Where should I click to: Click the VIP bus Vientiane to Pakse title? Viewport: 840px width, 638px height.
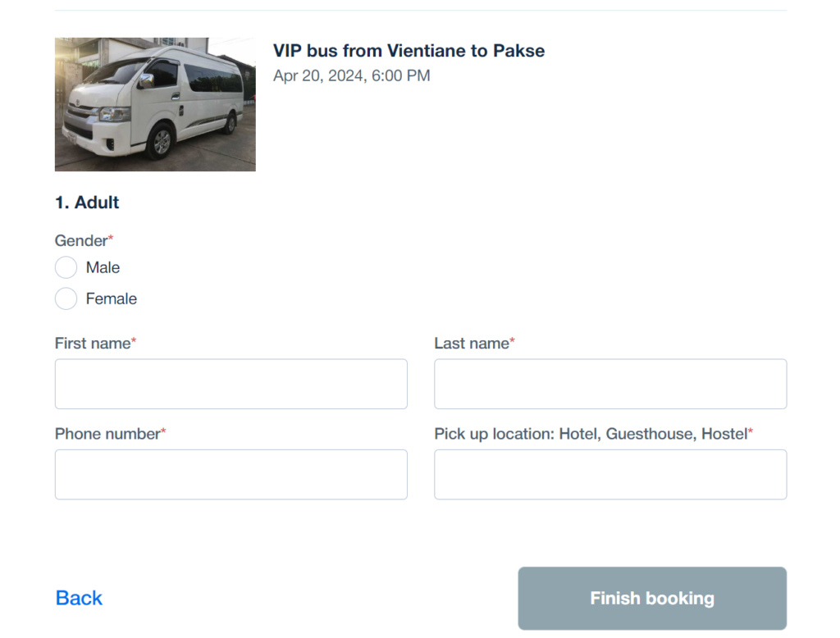point(409,51)
